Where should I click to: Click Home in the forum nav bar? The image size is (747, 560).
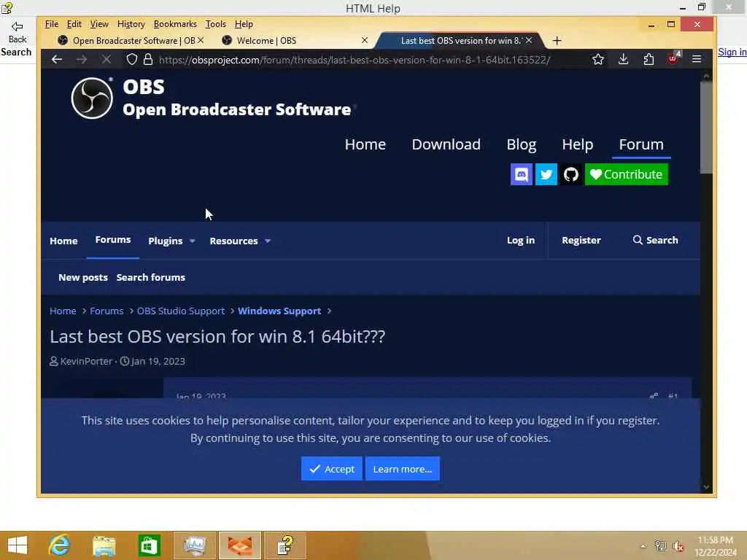click(63, 241)
